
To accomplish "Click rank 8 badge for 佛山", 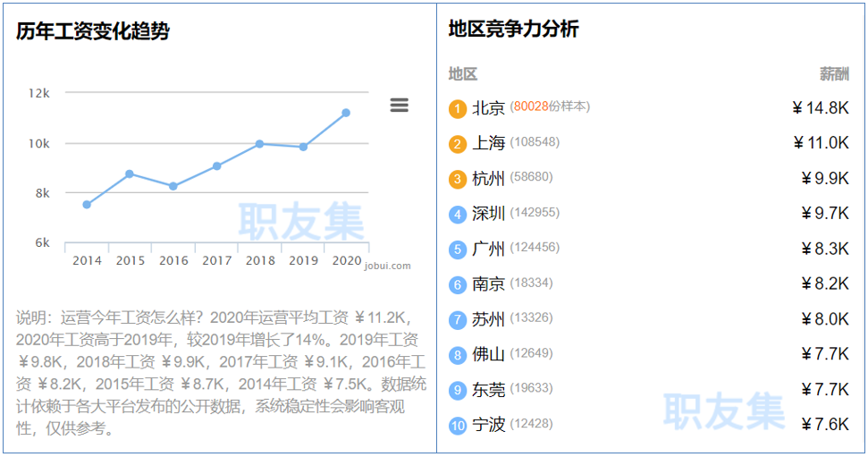I will (x=458, y=356).
